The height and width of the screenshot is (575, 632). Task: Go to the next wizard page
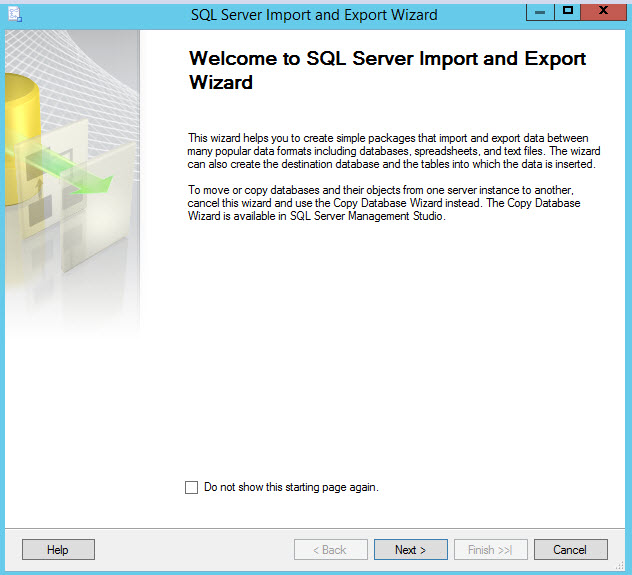(411, 550)
